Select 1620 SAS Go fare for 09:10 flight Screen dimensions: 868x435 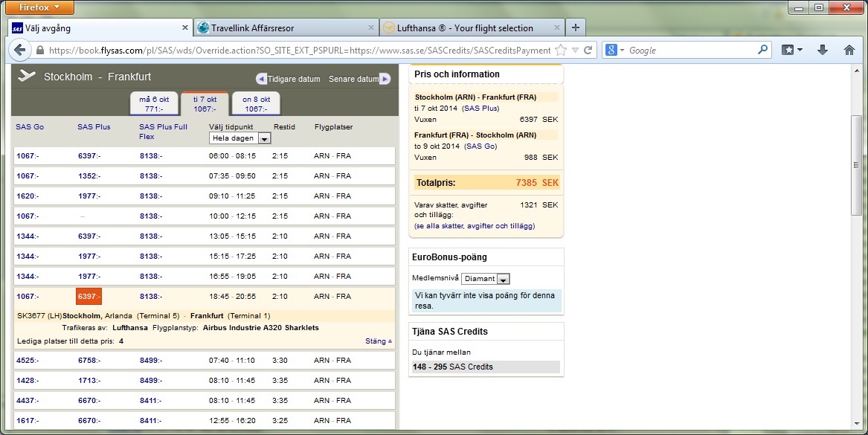click(x=28, y=196)
